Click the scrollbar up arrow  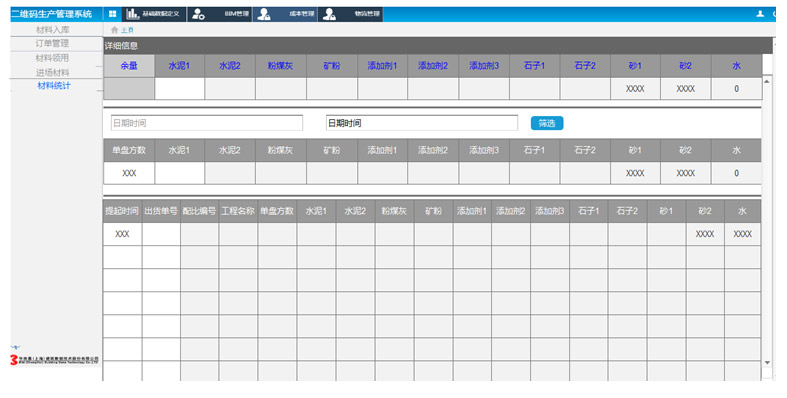(767, 81)
